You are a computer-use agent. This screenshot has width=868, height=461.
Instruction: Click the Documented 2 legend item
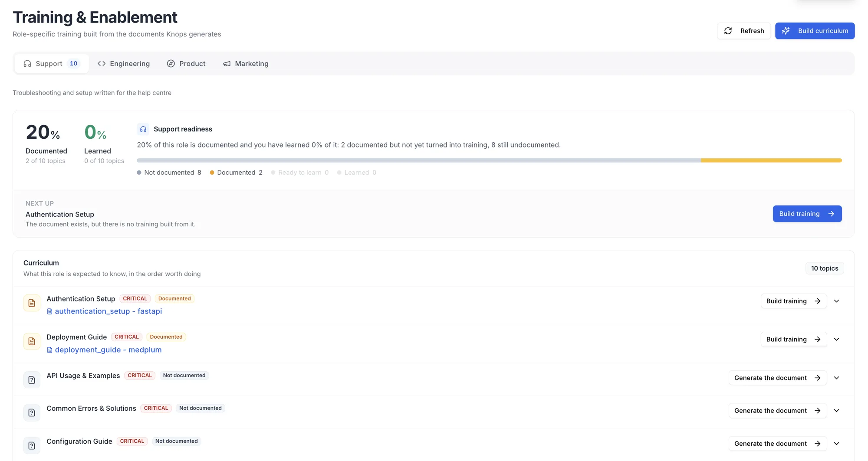pyautogui.click(x=236, y=173)
